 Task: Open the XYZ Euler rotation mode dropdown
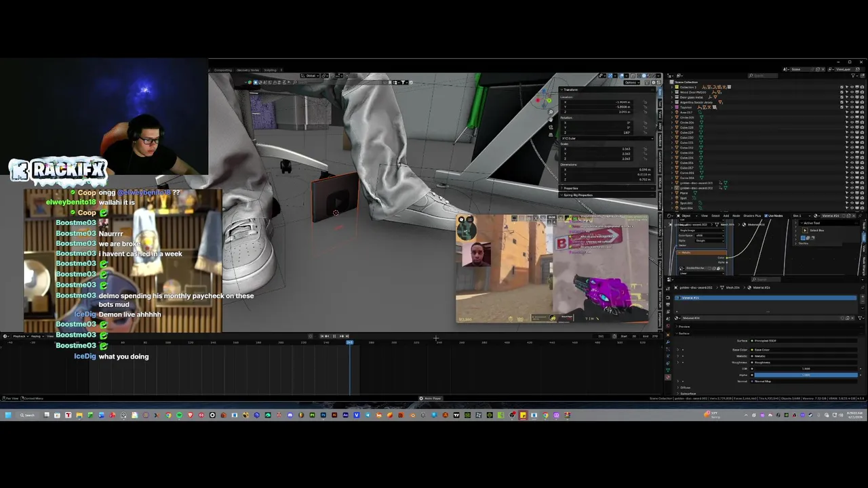(x=607, y=138)
